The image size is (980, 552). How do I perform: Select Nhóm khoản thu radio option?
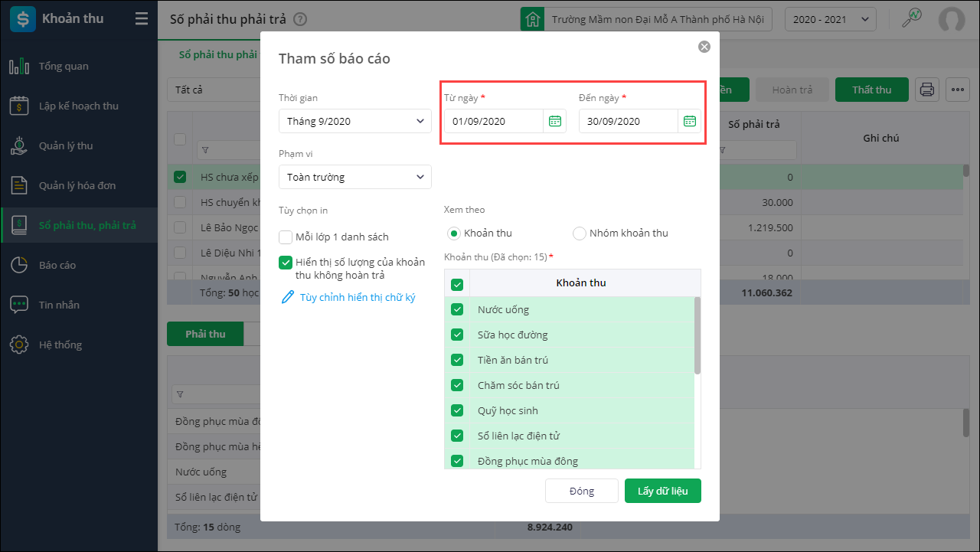point(580,234)
